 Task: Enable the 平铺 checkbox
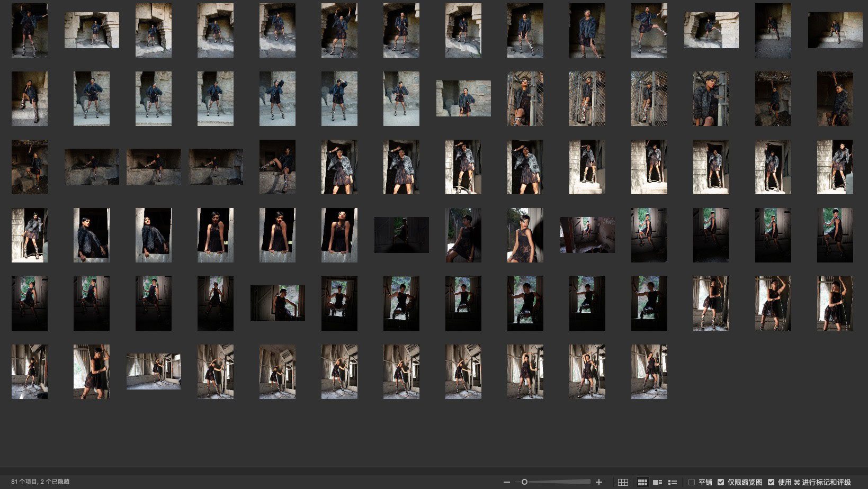692,482
